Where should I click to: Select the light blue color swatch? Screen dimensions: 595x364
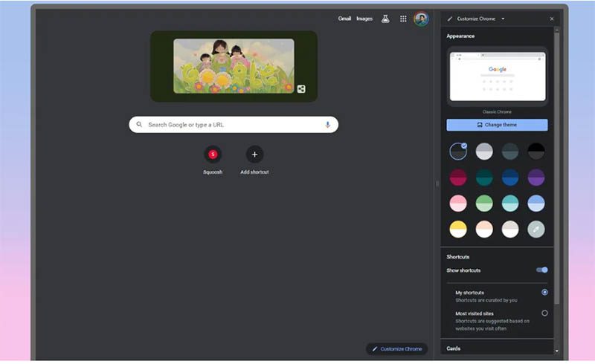(536, 204)
